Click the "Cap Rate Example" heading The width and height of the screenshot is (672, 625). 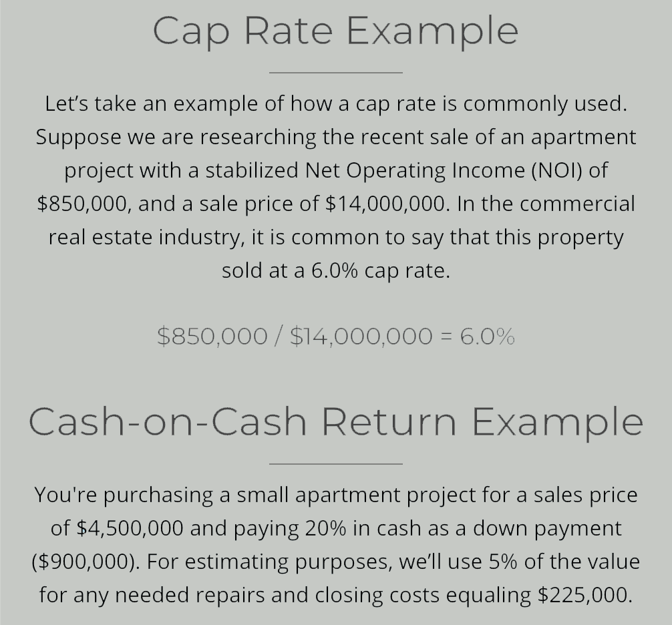point(335,30)
